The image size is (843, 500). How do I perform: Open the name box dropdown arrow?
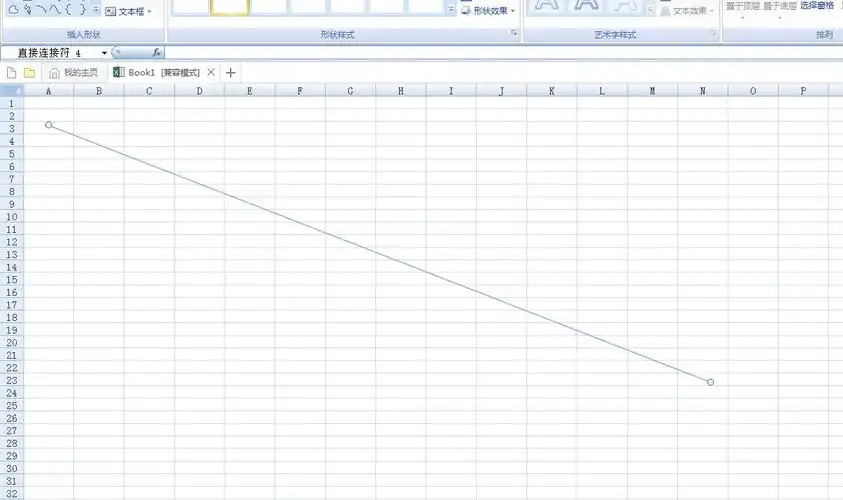tap(104, 53)
